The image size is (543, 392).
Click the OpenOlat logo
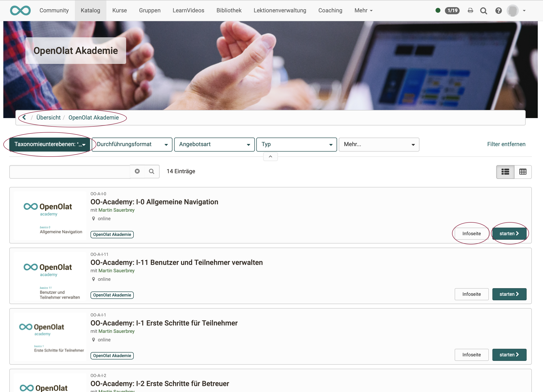coord(20,10)
